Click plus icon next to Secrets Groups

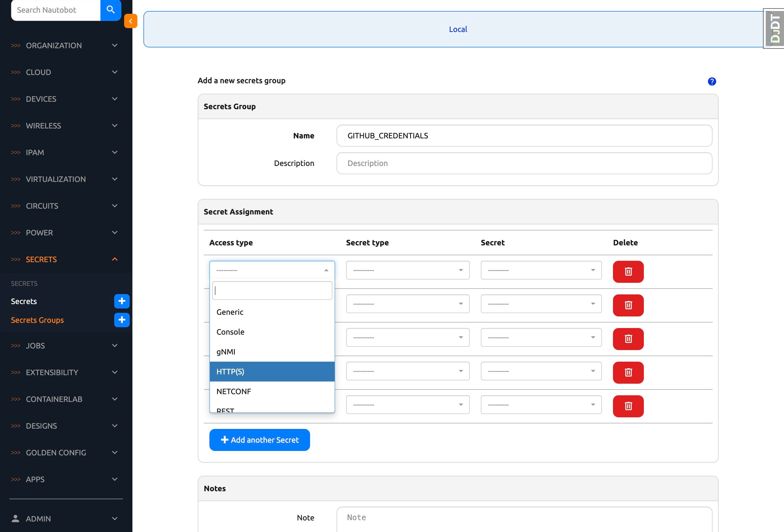click(122, 320)
